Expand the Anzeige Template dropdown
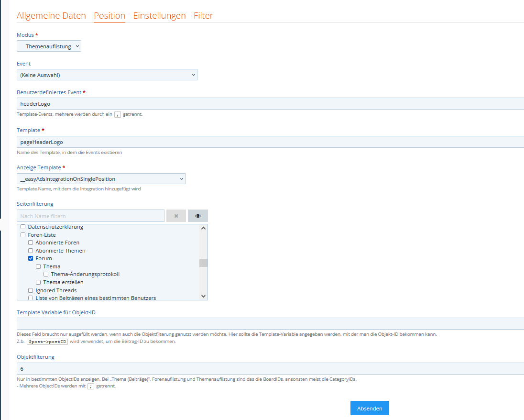Screen dimensions: 524x420 101,179
